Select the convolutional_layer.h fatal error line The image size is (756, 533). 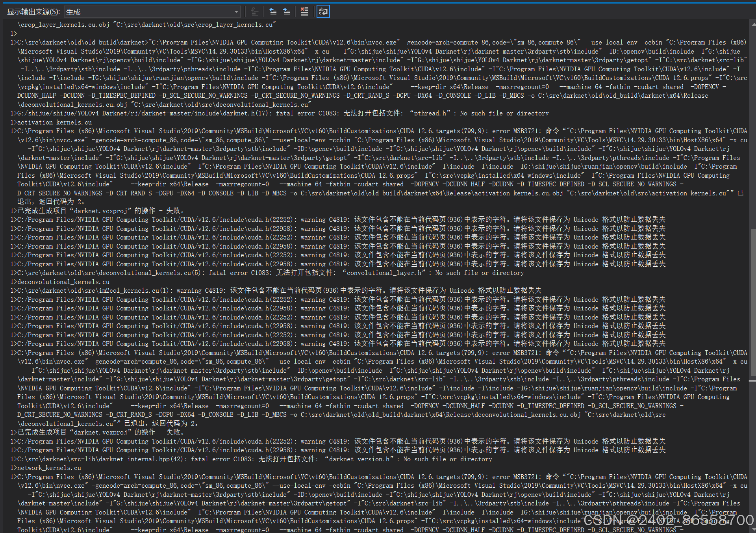268,273
